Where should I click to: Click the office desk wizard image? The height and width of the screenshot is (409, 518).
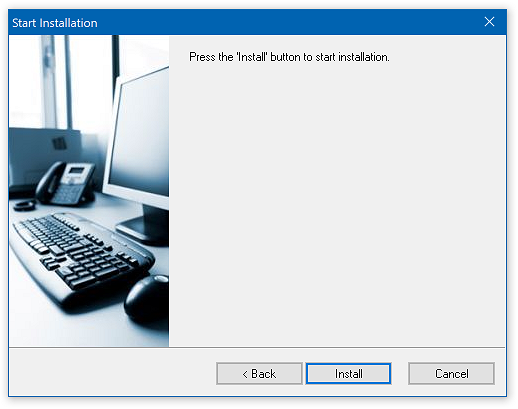(89, 191)
